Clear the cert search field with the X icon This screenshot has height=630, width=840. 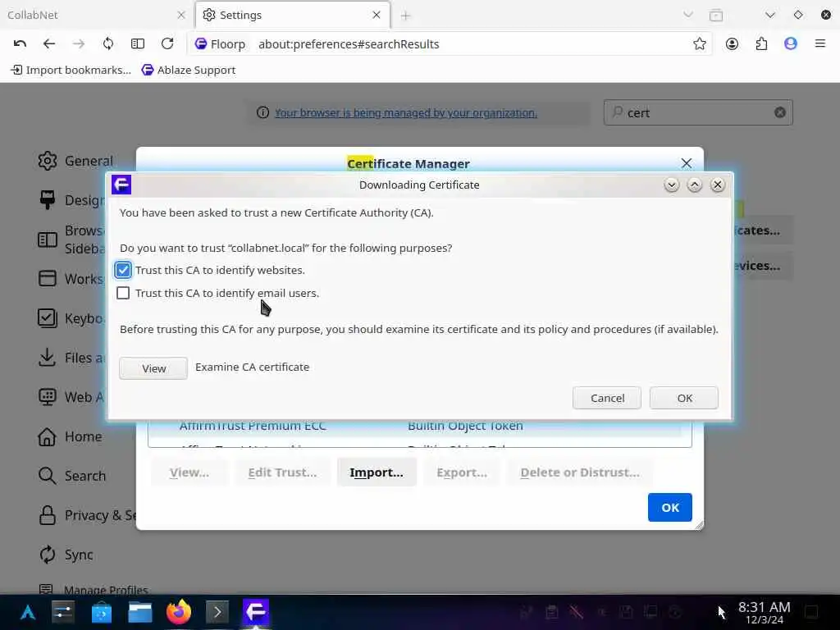(x=780, y=112)
